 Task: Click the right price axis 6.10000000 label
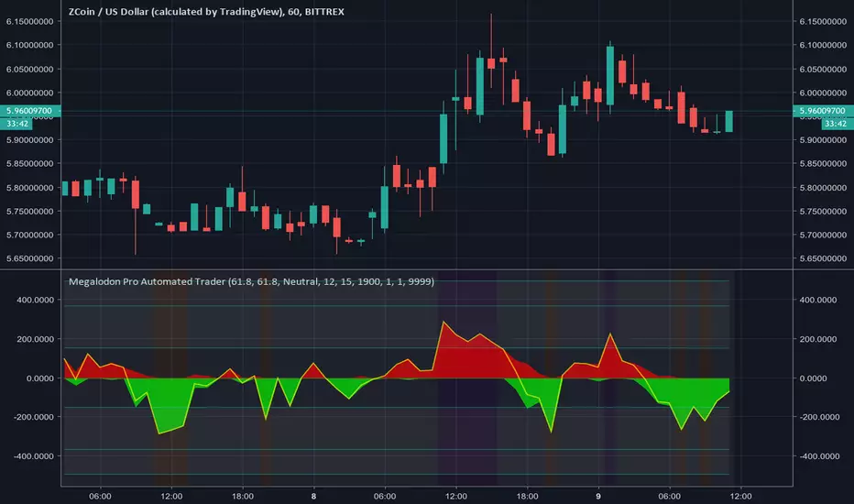point(823,45)
